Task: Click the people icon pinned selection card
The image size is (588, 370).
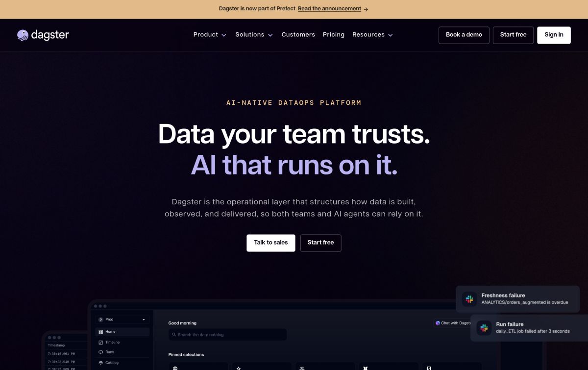Action: click(302, 368)
